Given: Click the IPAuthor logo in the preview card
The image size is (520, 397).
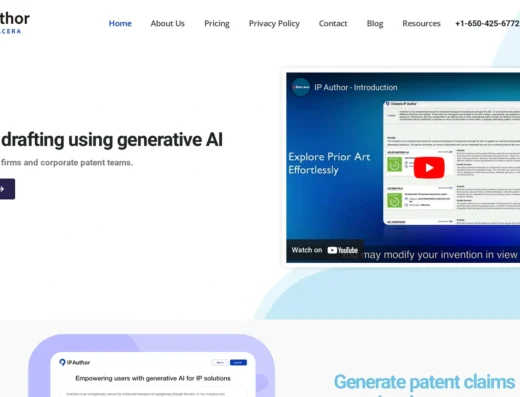Looking at the screenshot, I should (74, 362).
